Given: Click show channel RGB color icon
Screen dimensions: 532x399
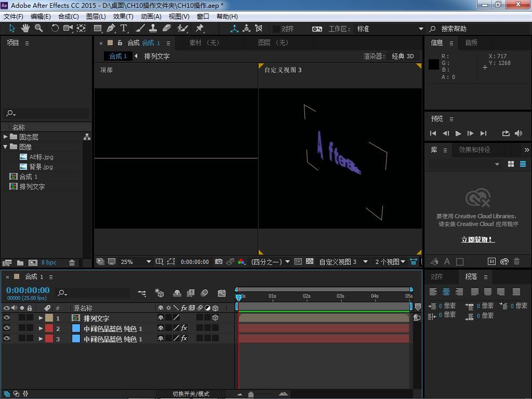Looking at the screenshot, I should [x=241, y=262].
